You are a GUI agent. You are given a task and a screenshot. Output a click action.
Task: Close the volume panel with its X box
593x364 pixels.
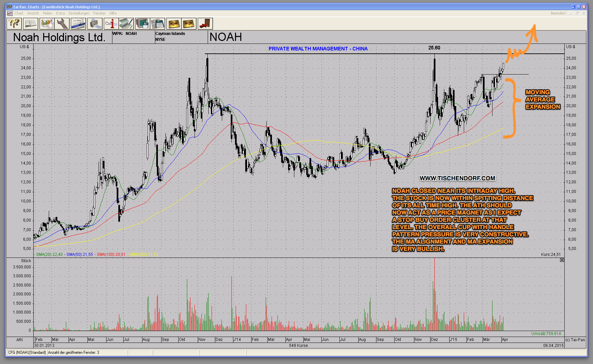click(x=562, y=260)
